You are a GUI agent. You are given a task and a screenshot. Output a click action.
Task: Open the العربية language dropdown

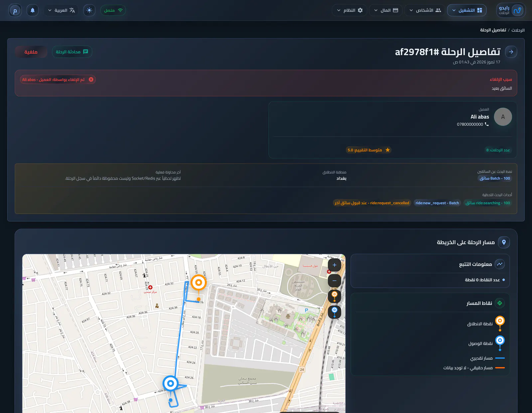pyautogui.click(x=61, y=10)
